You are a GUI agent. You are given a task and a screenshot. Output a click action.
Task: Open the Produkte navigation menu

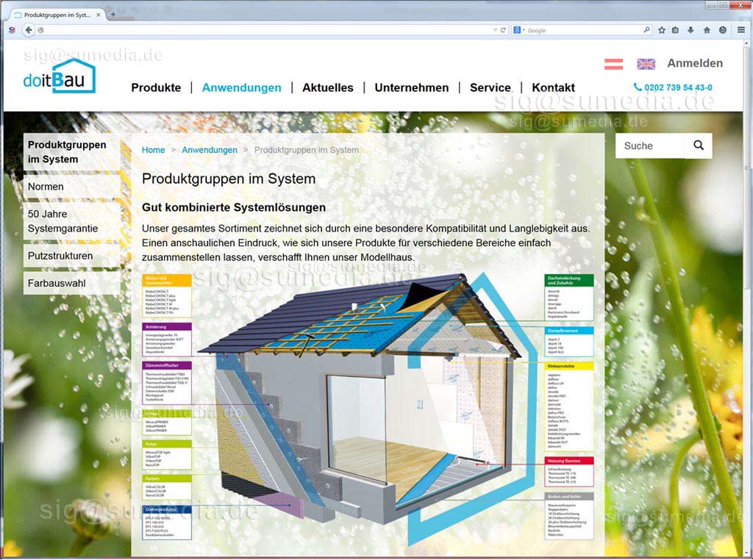pos(156,87)
